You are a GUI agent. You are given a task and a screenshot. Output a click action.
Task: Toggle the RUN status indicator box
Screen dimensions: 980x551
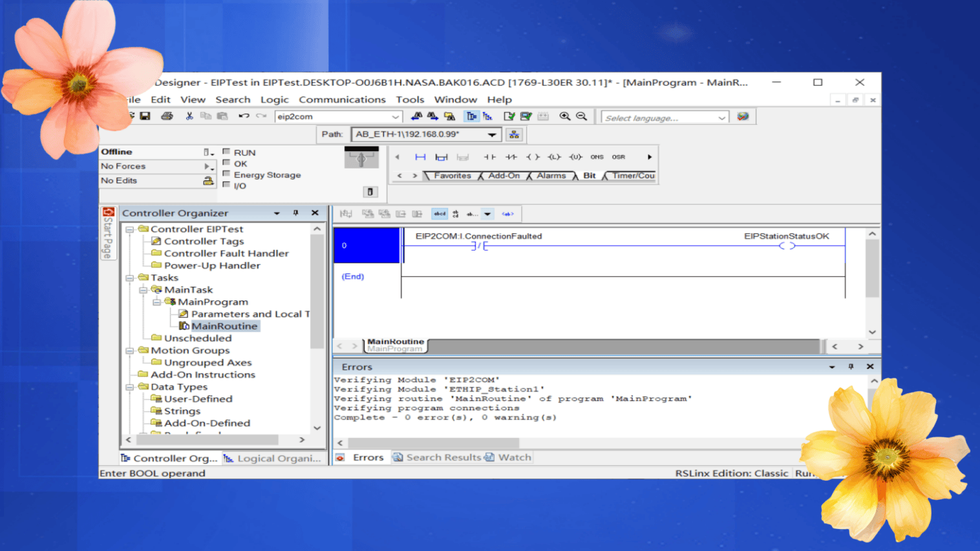pos(226,152)
